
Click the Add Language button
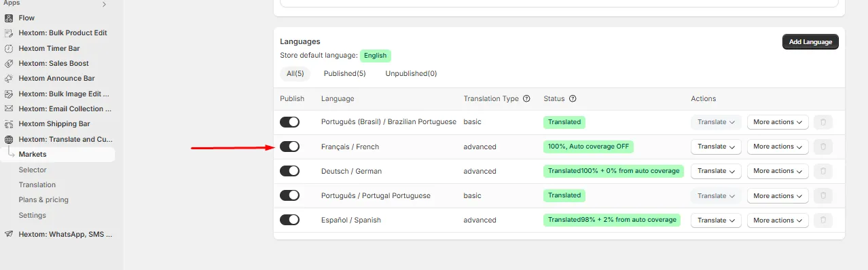click(x=810, y=42)
